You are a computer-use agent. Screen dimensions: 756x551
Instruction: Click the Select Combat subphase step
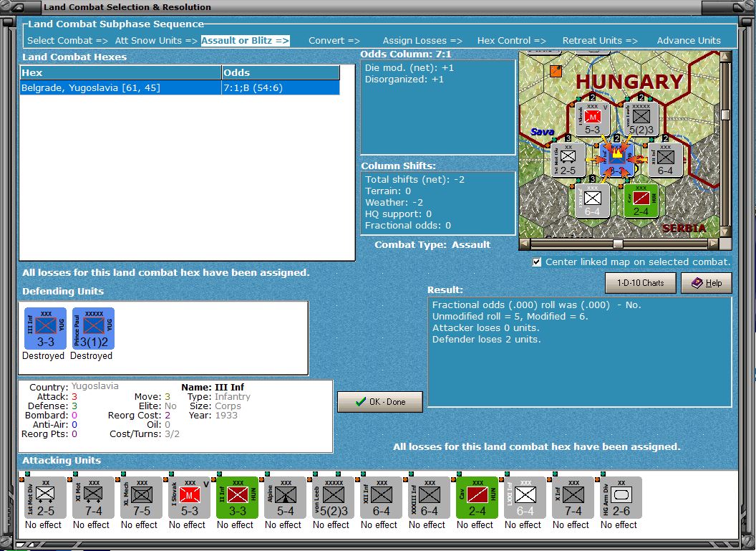[x=67, y=41]
